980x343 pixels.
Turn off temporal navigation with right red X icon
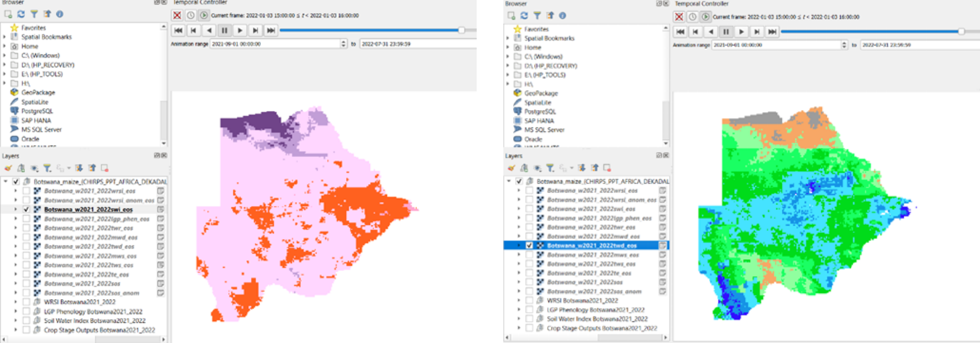[x=679, y=17]
